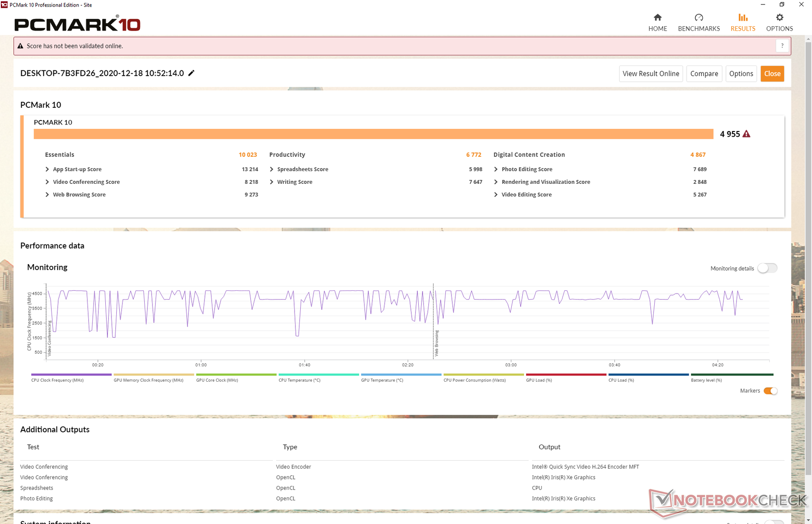This screenshot has height=524, width=812.
Task: Select GPU Core Clock legend swatch
Action: [236, 375]
